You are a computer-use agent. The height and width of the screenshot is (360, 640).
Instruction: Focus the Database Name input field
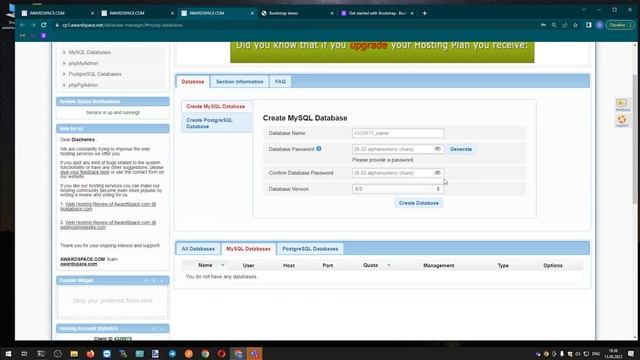pos(398,133)
